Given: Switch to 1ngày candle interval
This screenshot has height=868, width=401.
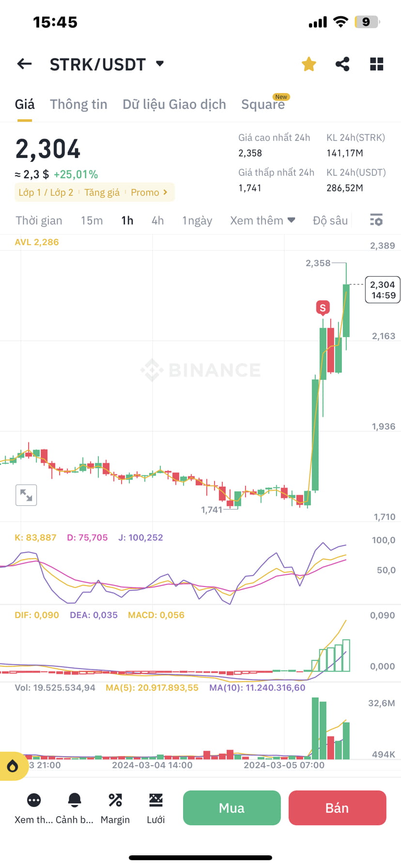Looking at the screenshot, I should click(x=197, y=220).
